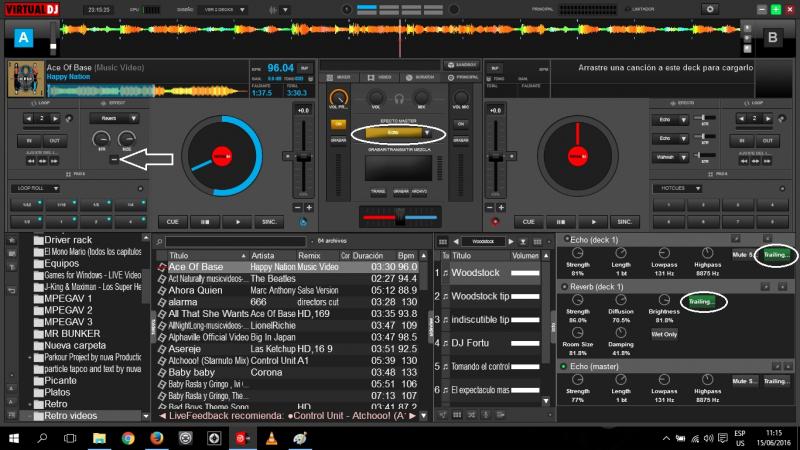Toggle Trailing on Reverb (deck 1)
The image size is (800, 450).
click(702, 302)
